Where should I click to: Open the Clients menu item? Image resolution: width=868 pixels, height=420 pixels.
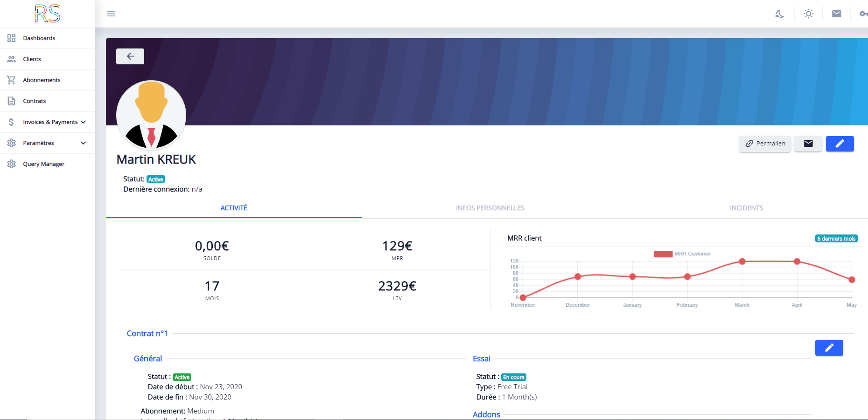tap(32, 59)
